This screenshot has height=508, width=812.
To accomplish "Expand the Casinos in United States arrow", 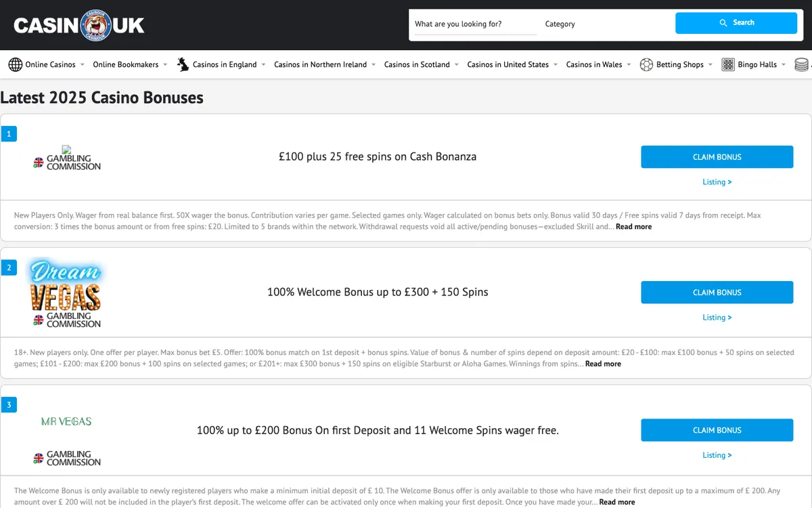I will tap(555, 65).
